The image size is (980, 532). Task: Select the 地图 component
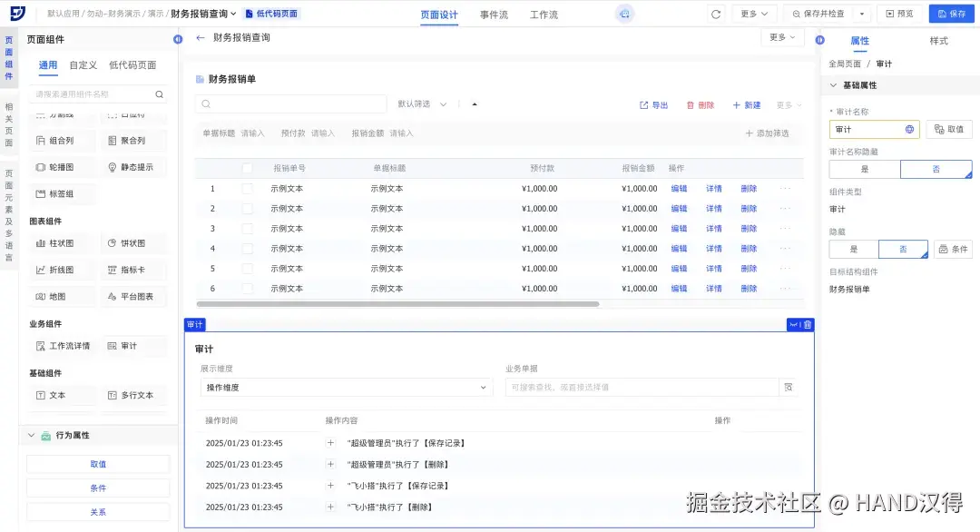point(62,296)
